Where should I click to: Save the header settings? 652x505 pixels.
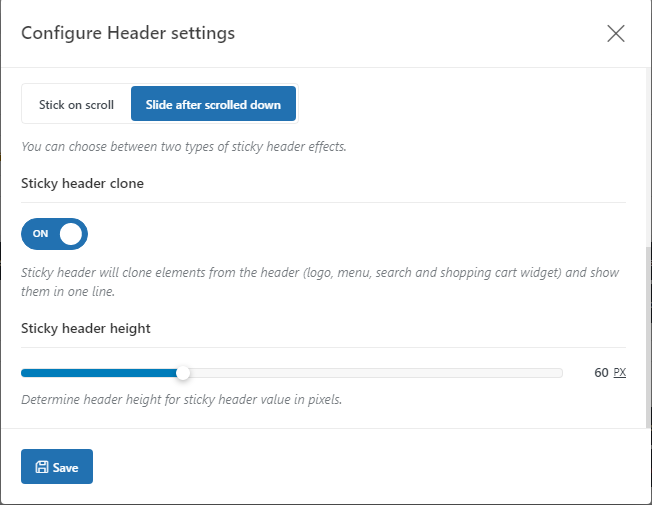(x=57, y=467)
